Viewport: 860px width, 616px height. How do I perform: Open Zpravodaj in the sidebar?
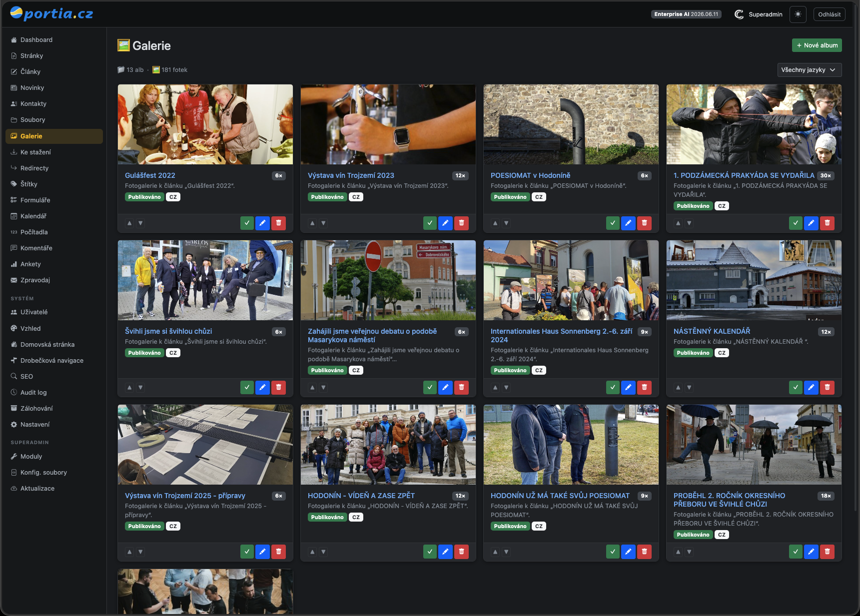[54, 280]
